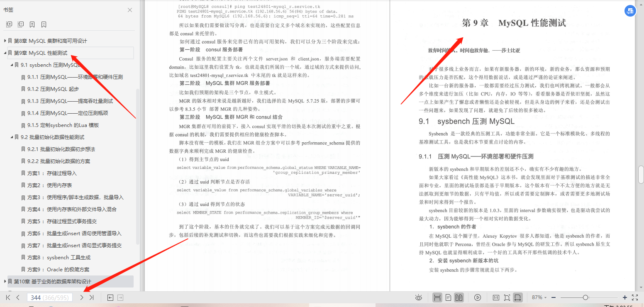Go back to previous view icon
Viewport: 644px width, 307px height.
click(110, 297)
